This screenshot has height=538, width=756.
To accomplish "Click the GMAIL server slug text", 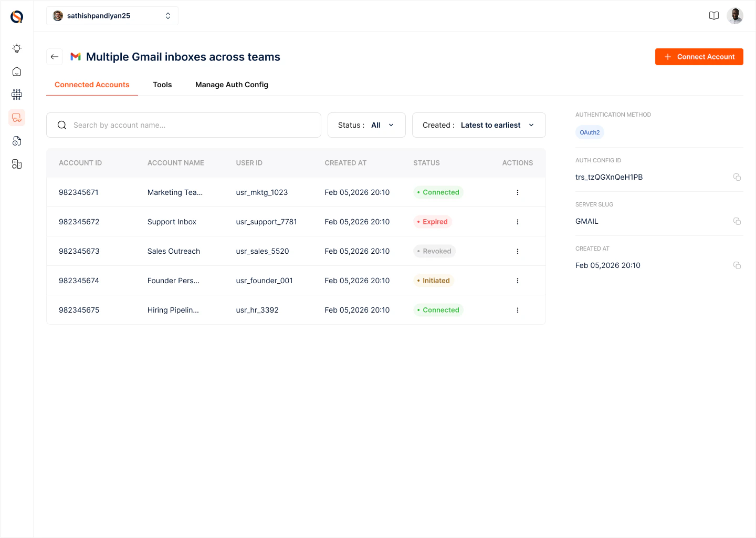I will pos(587,221).
